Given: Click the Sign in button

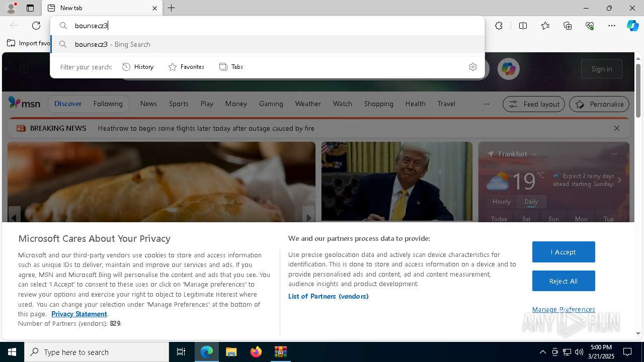Looking at the screenshot, I should (x=602, y=69).
